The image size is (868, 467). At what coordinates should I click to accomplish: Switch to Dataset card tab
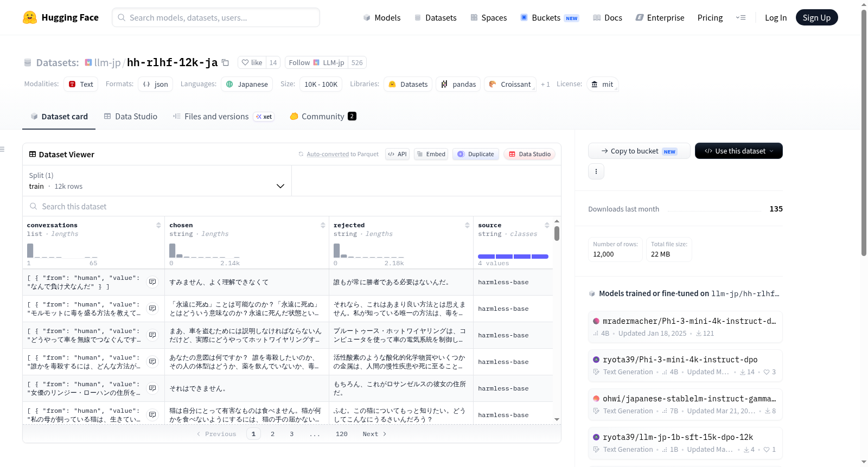click(x=59, y=117)
